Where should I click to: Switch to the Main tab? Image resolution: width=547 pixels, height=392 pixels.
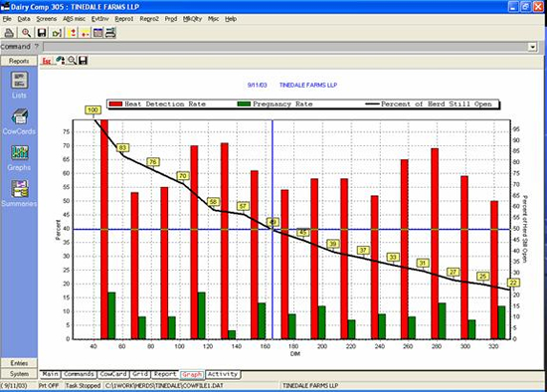pyautogui.click(x=51, y=374)
